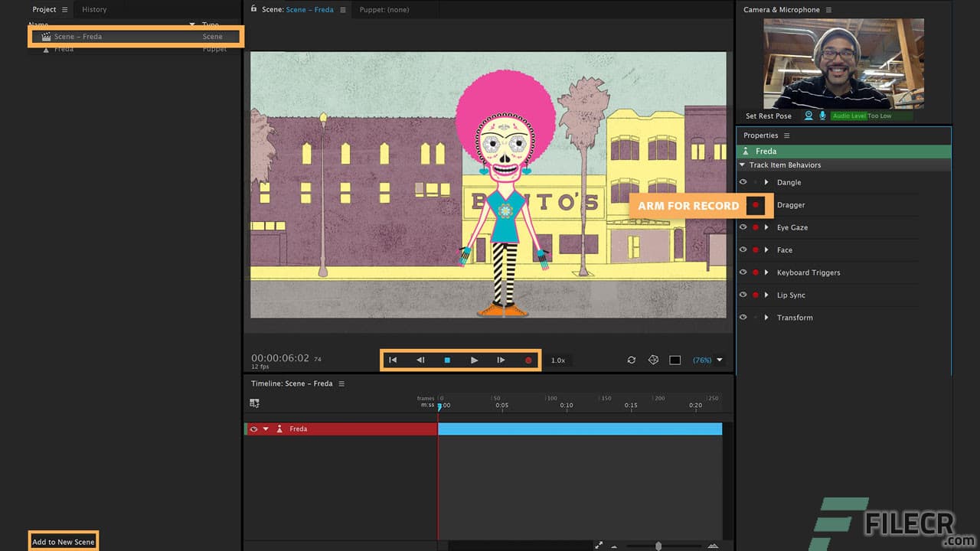Image resolution: width=980 pixels, height=551 pixels.
Task: Expand the Face behavior properties
Action: point(766,249)
